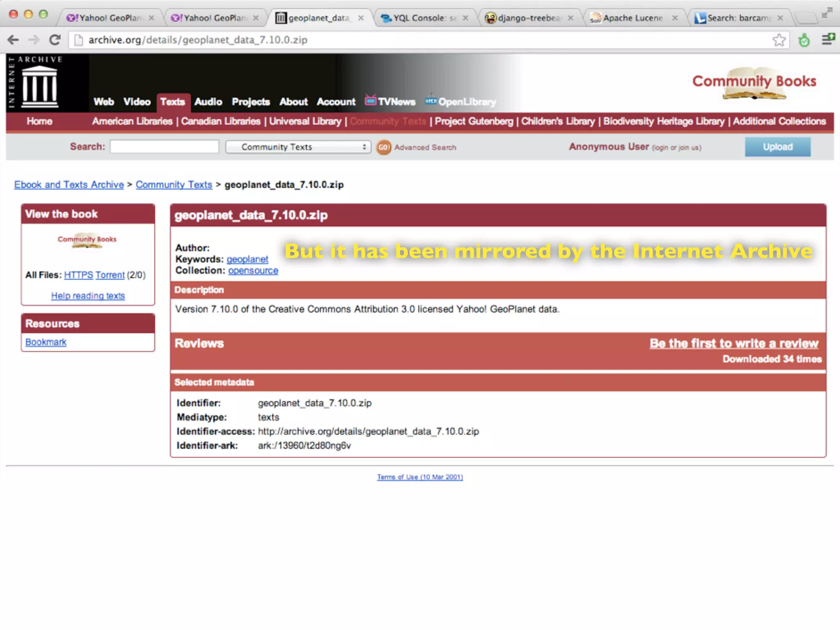
Task: Close the YQL Console tab
Action: [466, 18]
